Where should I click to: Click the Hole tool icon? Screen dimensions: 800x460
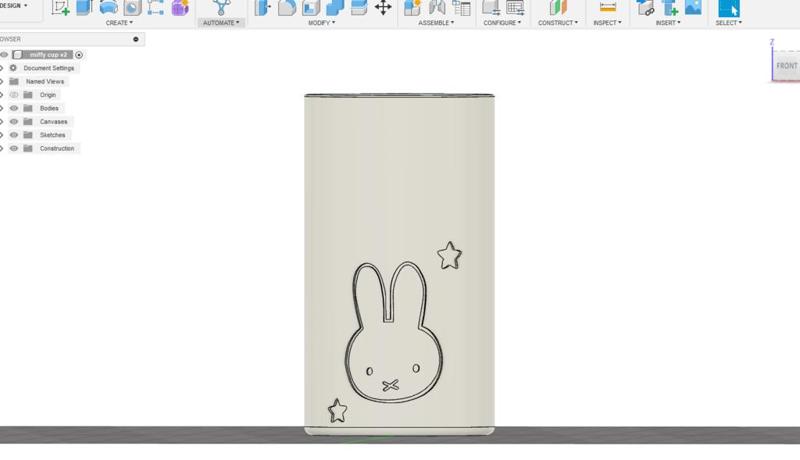(x=133, y=7)
